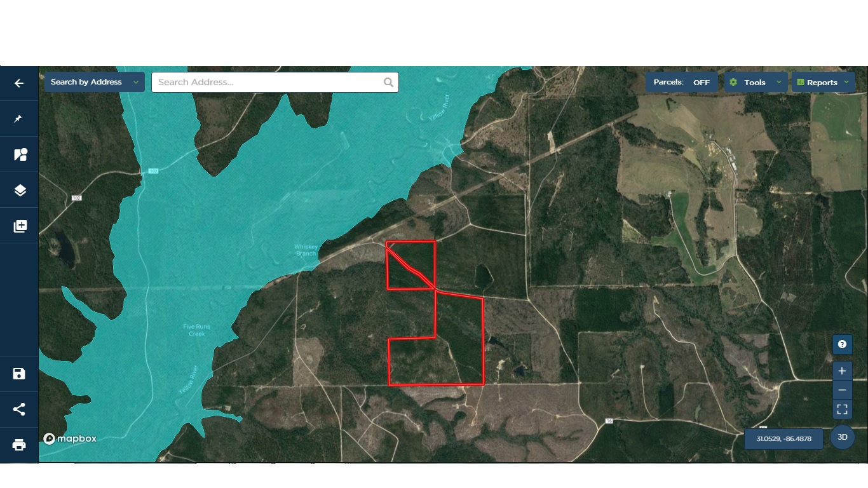Click the back arrow in sidebar
This screenshot has width=868, height=488.
point(19,83)
